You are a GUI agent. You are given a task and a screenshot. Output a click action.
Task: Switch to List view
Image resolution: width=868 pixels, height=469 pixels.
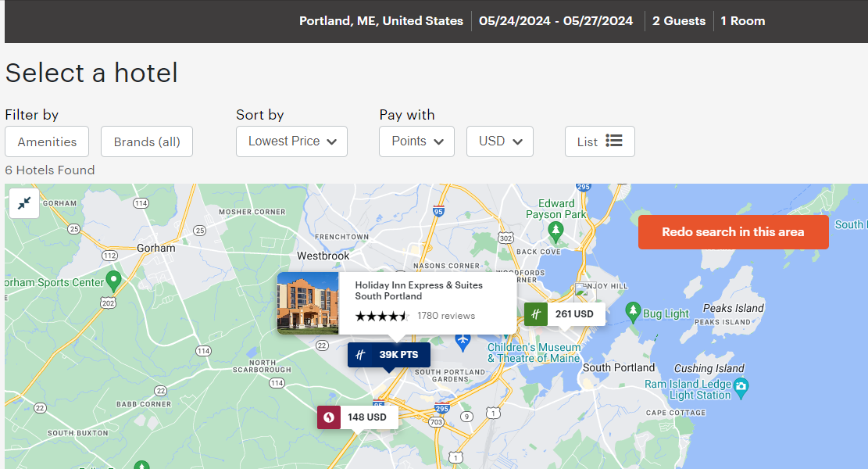tap(599, 141)
